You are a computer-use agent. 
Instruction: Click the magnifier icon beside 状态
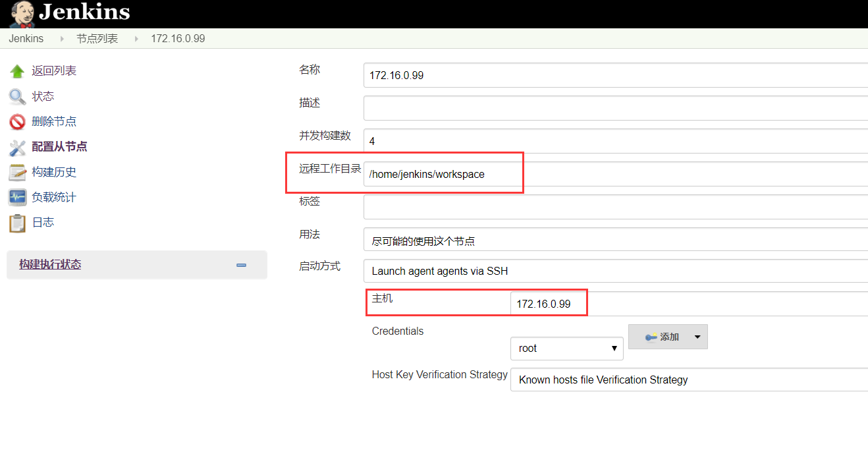pyautogui.click(x=17, y=97)
